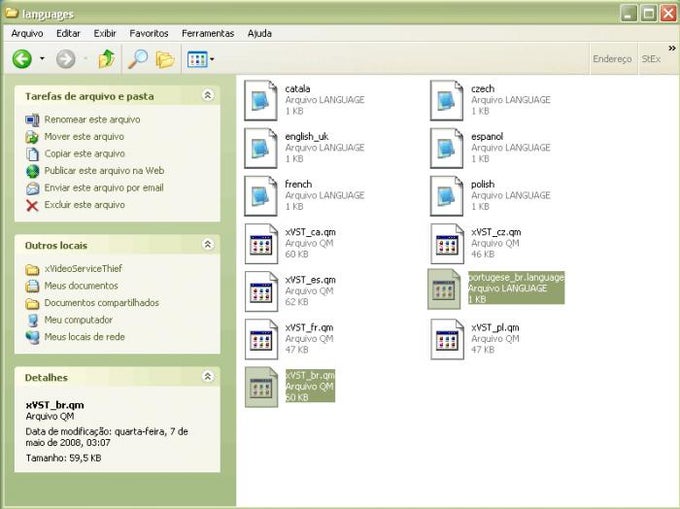Collapse the Detalhes panel
The width and height of the screenshot is (680, 509).
pyautogui.click(x=208, y=376)
